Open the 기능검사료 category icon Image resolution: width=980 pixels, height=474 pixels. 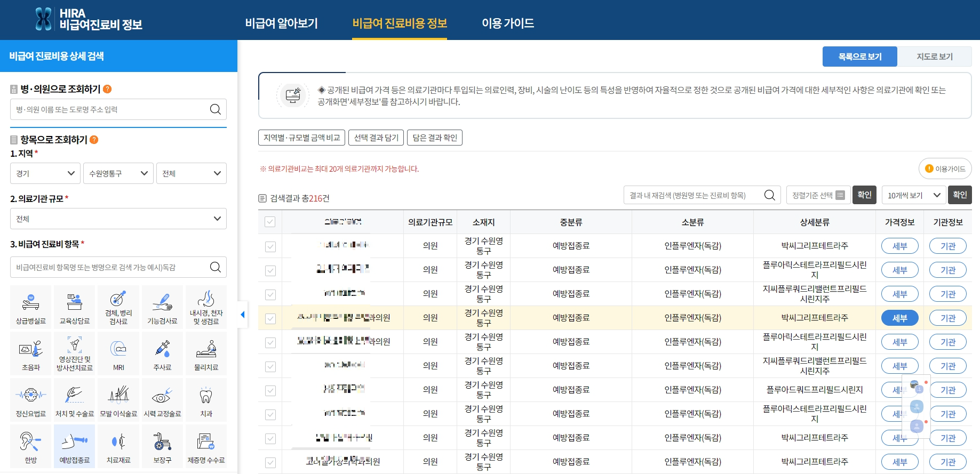coord(162,307)
